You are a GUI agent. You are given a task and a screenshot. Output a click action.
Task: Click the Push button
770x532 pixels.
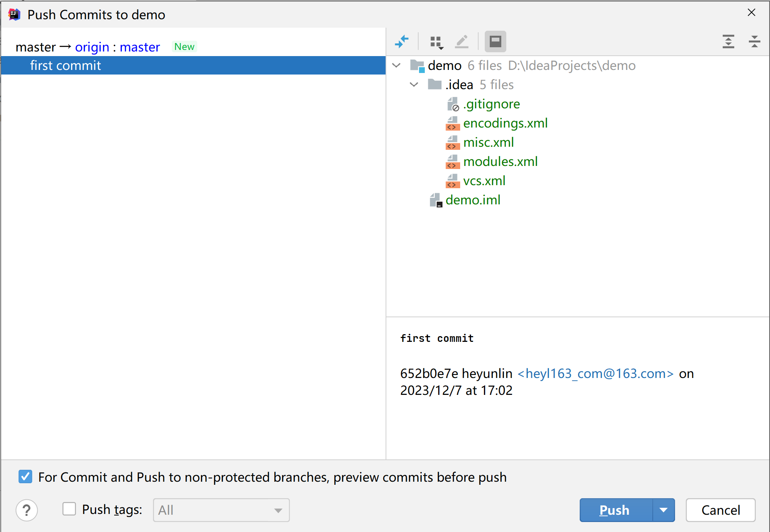click(616, 510)
